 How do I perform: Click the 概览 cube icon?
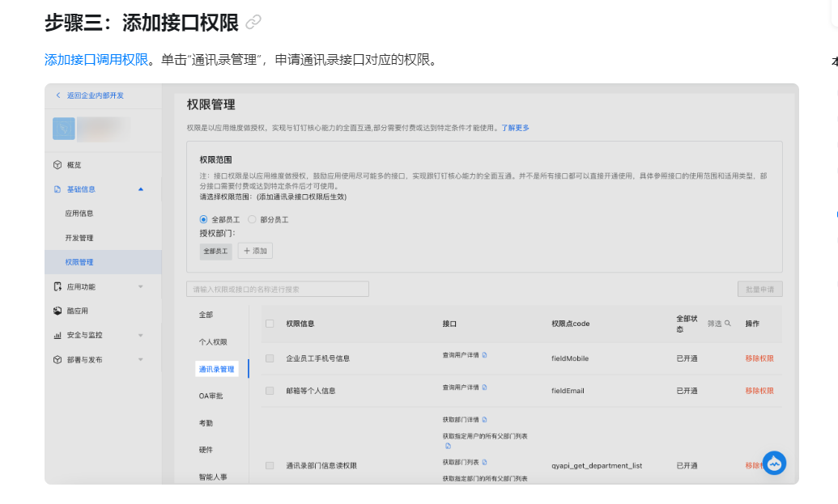(57, 165)
